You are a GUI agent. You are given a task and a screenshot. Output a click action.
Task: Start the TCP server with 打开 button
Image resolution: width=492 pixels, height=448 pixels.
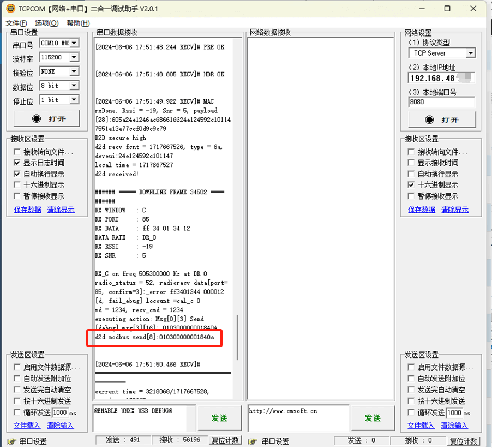coord(442,120)
